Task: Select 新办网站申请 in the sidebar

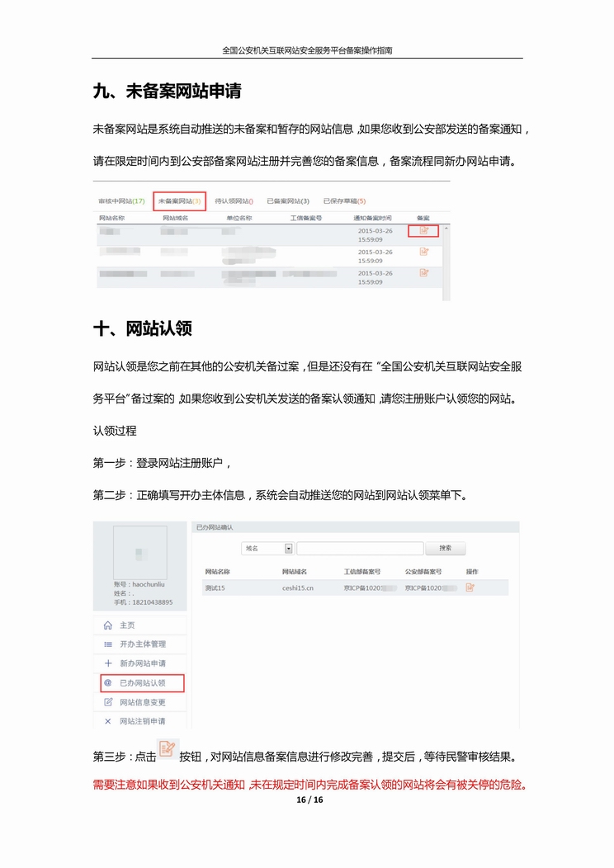Action: 142,663
